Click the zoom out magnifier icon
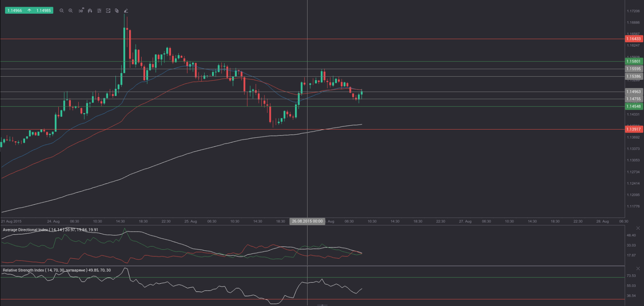 click(61, 11)
